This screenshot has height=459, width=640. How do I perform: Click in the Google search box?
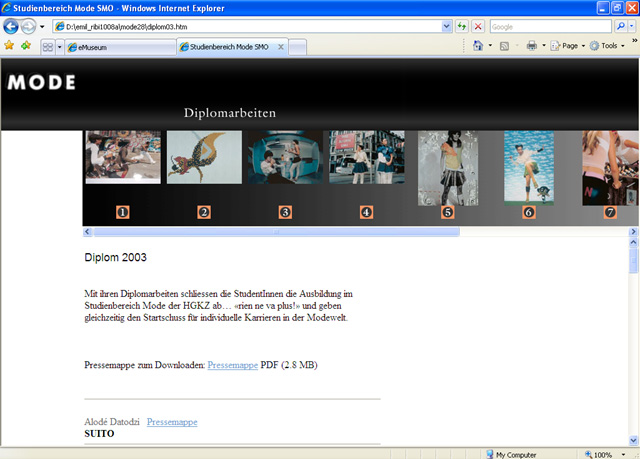[560, 26]
